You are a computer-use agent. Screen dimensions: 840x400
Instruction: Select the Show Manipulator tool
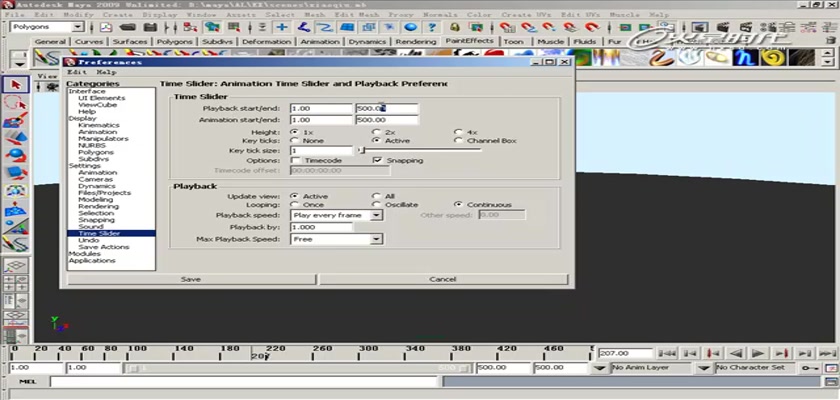pos(16,227)
